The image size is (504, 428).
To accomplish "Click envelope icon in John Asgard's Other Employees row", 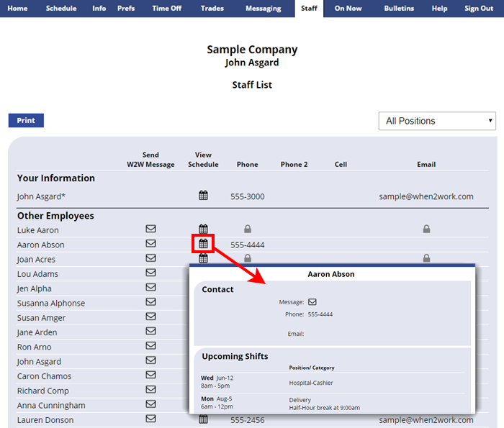I will point(150,360).
